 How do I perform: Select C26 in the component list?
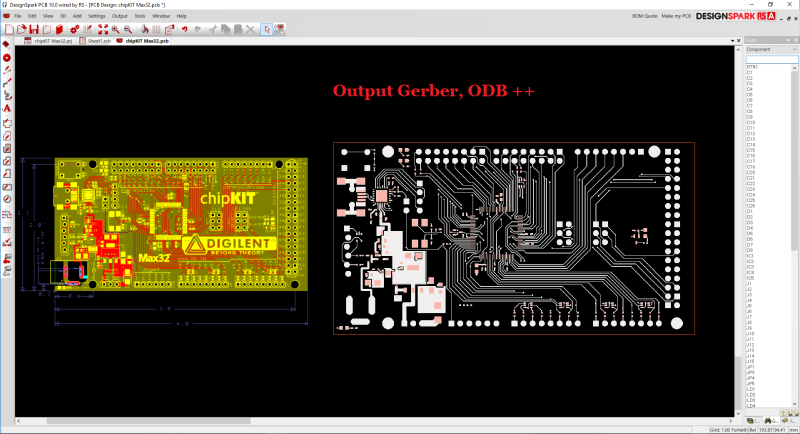751,206
